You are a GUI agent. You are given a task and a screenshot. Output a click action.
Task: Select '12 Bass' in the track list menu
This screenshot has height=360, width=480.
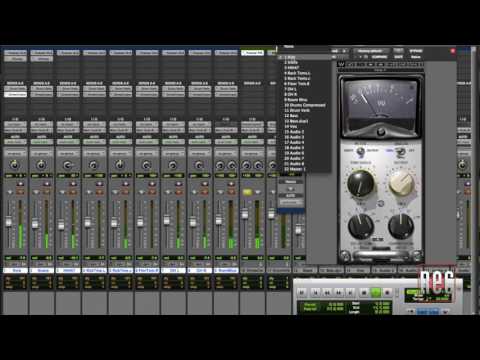point(291,116)
